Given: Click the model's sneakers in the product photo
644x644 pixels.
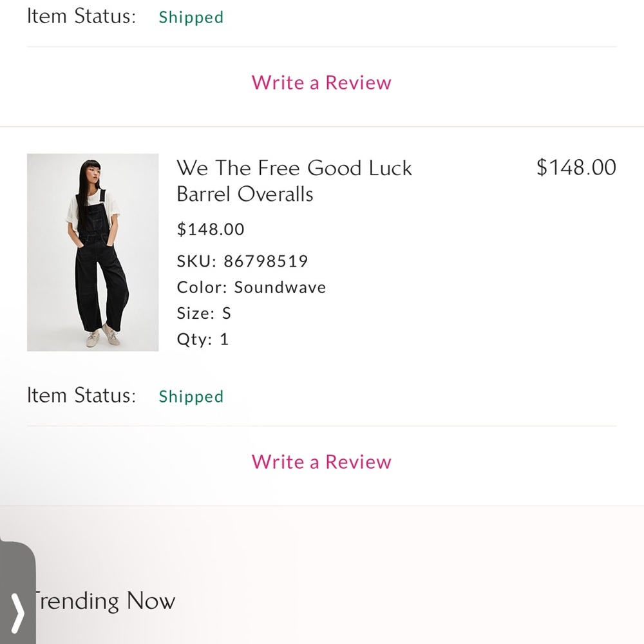Looking at the screenshot, I should coord(102,335).
